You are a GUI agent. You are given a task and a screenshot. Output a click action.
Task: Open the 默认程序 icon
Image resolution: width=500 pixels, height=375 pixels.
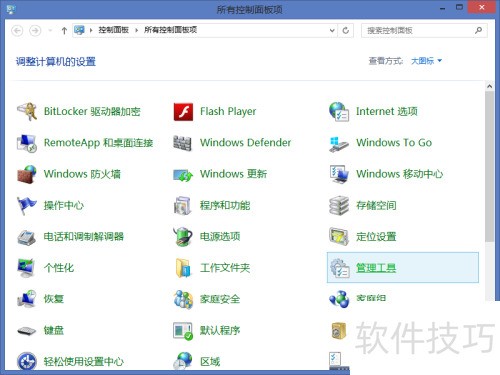(x=183, y=331)
